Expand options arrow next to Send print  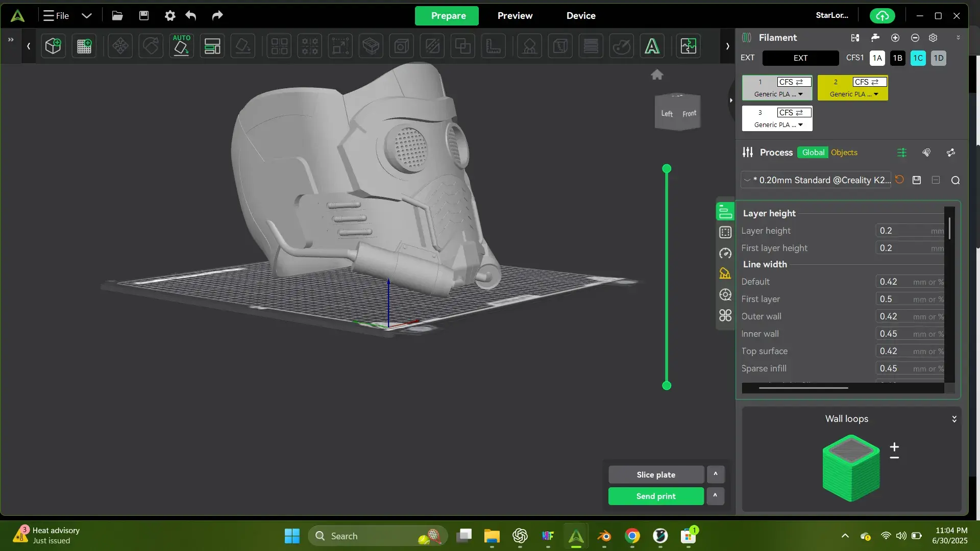[x=716, y=496]
